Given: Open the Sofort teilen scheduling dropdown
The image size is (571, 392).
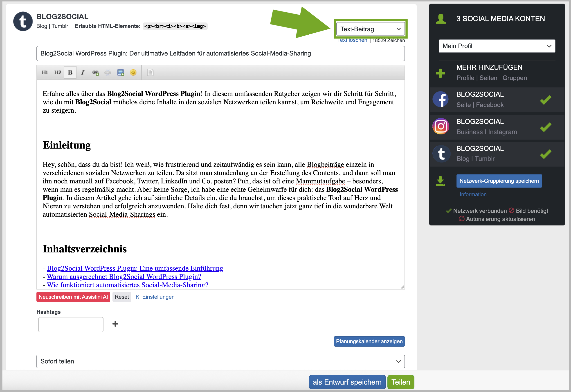Looking at the screenshot, I should pyautogui.click(x=220, y=361).
